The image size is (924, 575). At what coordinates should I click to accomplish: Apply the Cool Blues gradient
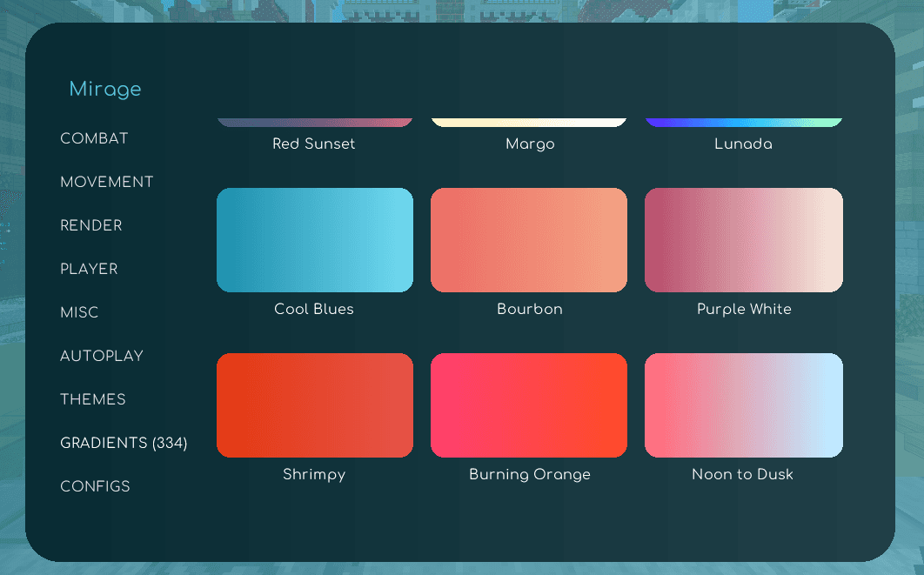point(314,240)
